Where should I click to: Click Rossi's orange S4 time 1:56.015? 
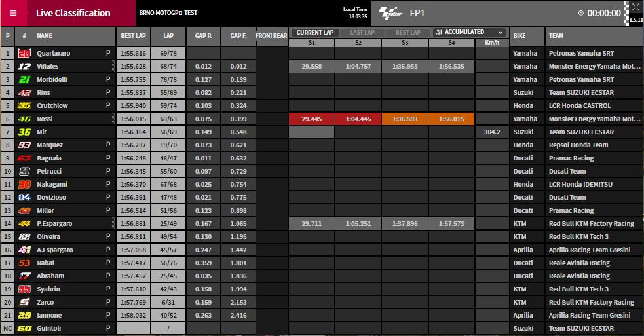[451, 119]
